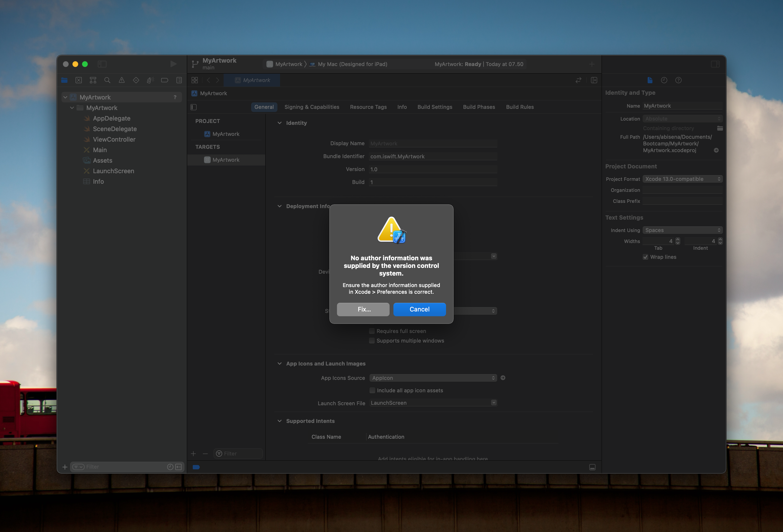The image size is (783, 532).
Task: Switch to Build Settings tab
Action: click(435, 107)
